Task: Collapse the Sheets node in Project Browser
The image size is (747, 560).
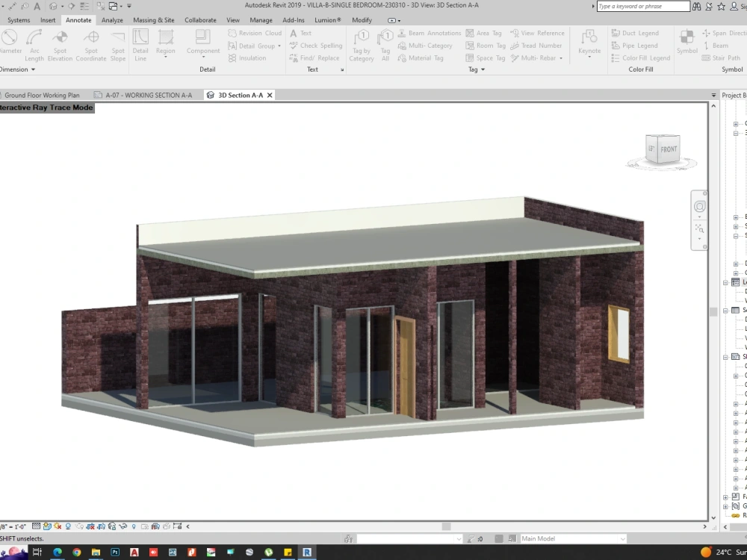Action: tap(725, 357)
